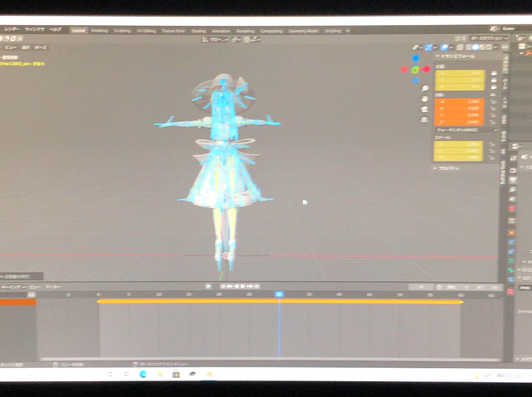Jump to the timeline's last frame
Image resolution: width=532 pixels, height=397 pixels.
pyautogui.click(x=257, y=286)
